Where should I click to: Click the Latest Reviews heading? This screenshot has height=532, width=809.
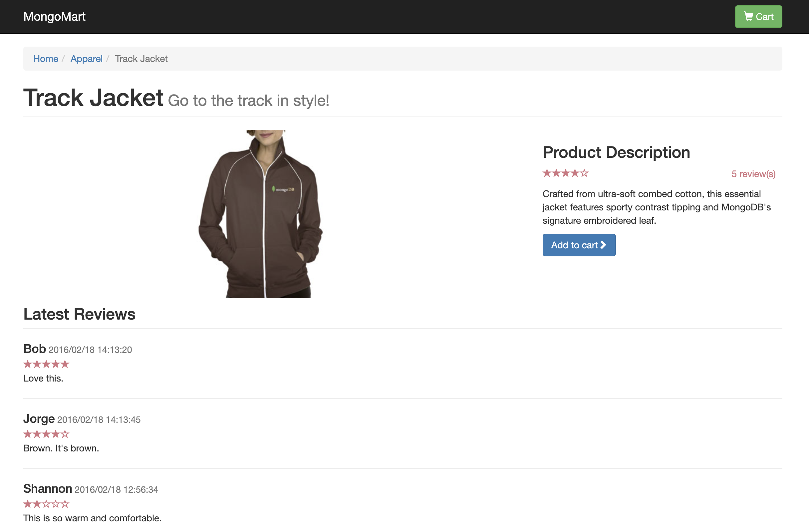point(79,314)
